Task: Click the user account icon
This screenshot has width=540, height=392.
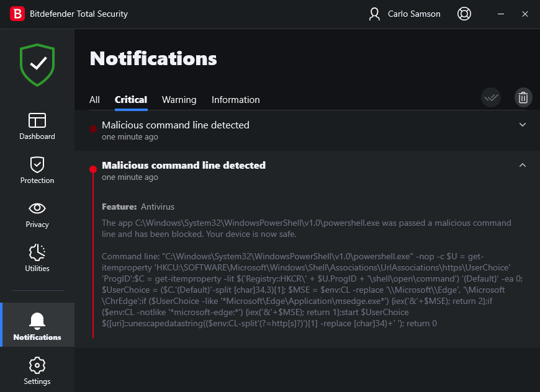Action: coord(374,14)
